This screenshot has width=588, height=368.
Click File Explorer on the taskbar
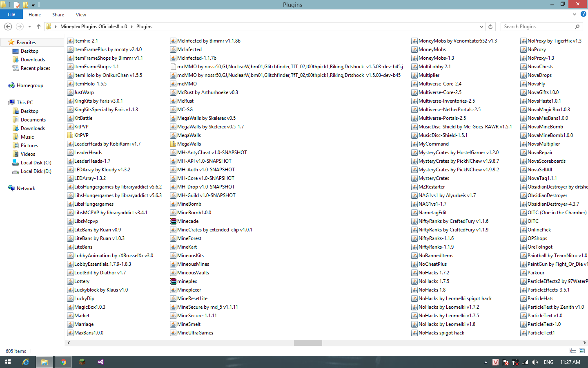pos(45,362)
